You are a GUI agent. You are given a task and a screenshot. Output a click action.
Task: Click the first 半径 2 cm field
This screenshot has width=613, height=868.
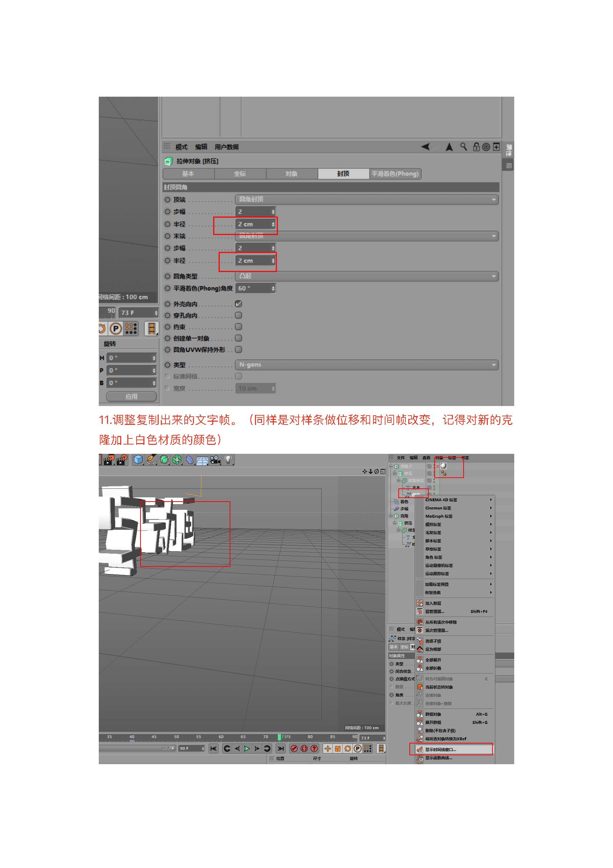(255, 224)
